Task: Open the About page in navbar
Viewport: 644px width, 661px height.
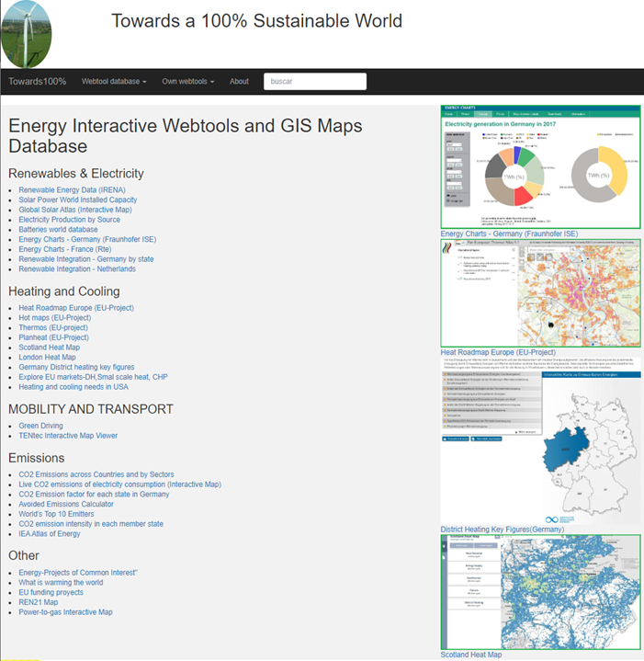Action: [239, 81]
